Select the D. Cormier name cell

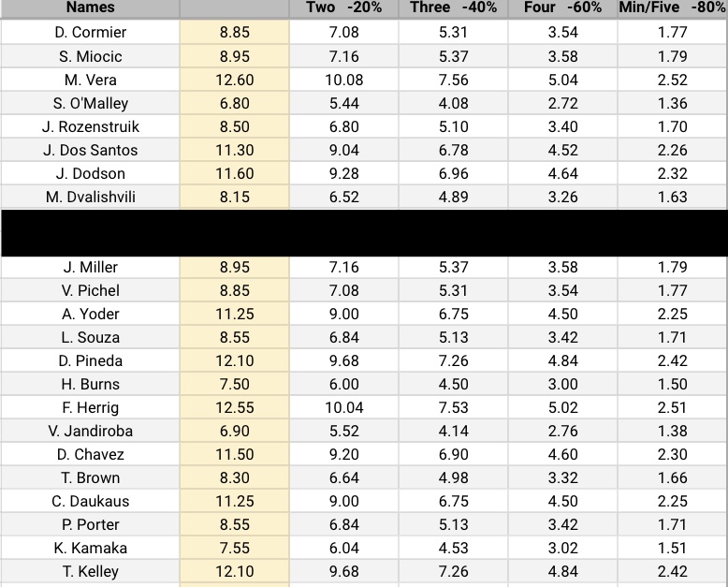click(91, 32)
